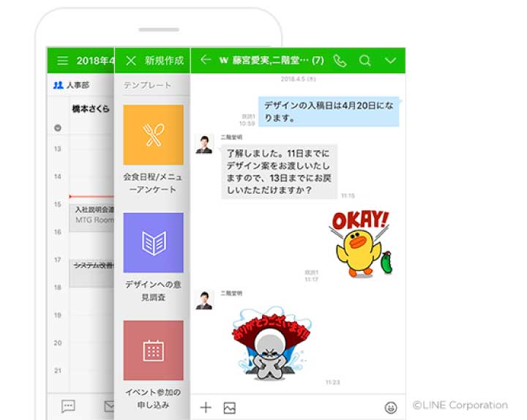Select the design opinion survey template
Screen dimensions: 527x420
click(x=153, y=242)
